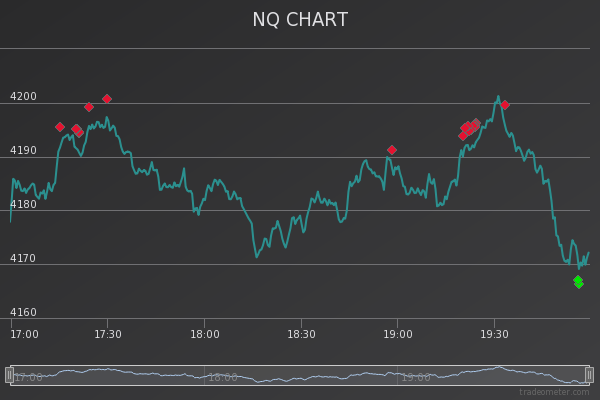Click the leftmost red diamond marker after 17:00
This screenshot has width=600, height=400.
point(60,127)
